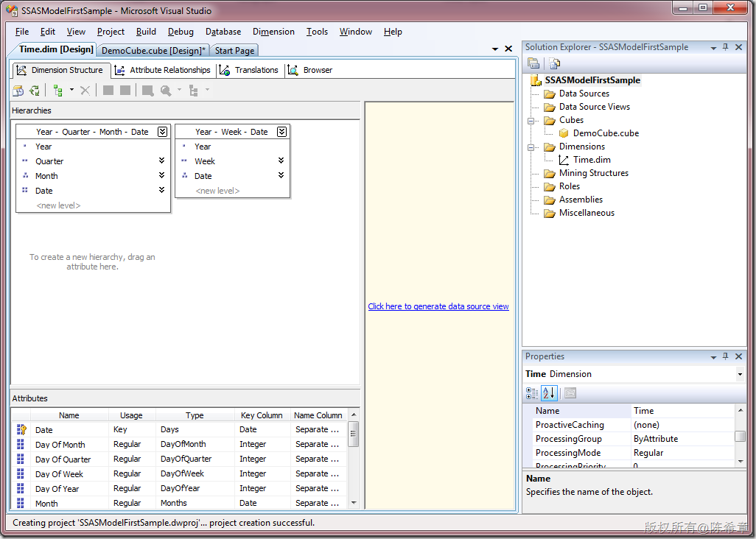Select the Assemblies folder
Screen dimensions: 756x539
(581, 200)
